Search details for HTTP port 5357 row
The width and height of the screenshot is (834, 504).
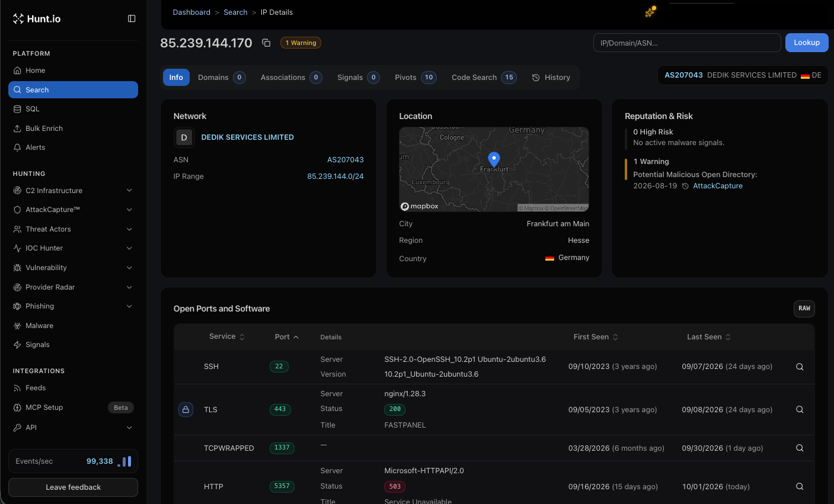pos(800,486)
